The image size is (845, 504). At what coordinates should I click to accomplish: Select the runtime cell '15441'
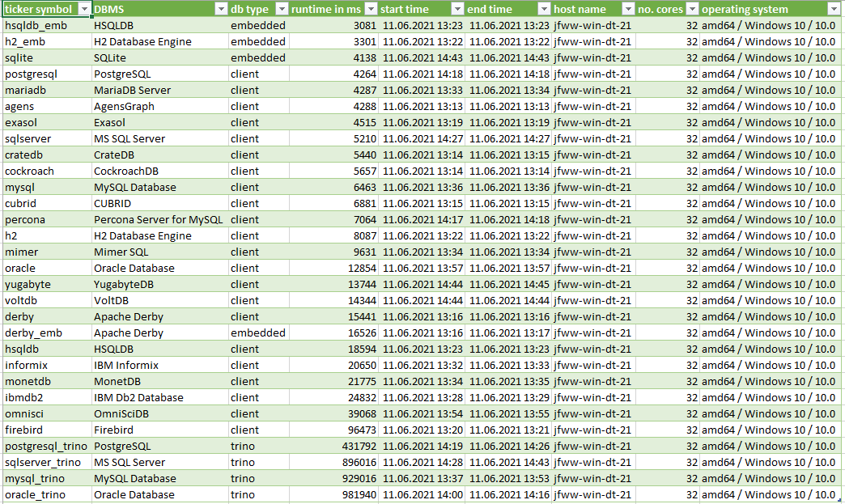(333, 316)
